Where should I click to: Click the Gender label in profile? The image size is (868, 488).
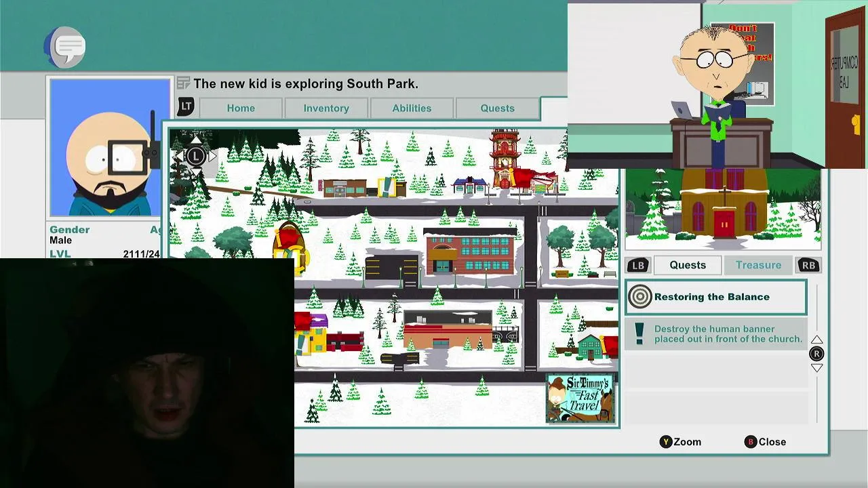tap(69, 230)
